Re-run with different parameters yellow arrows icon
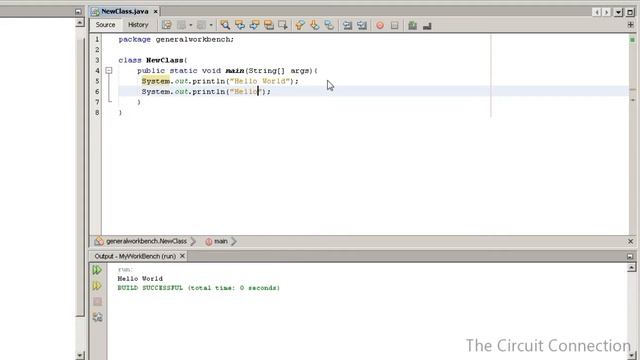Screen dimensions: 640x360 coord(97,286)
